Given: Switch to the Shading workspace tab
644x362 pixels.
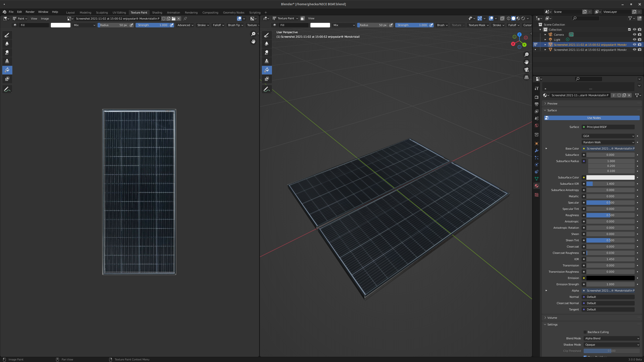Looking at the screenshot, I should (x=157, y=13).
